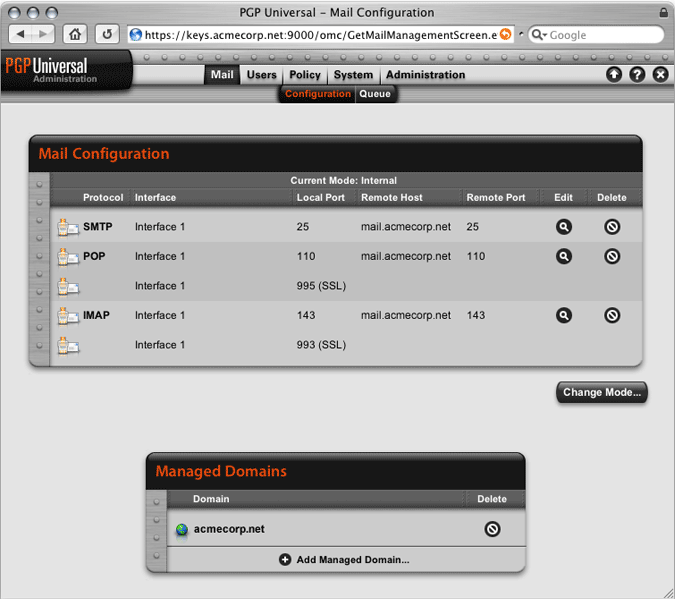Edit the POP protocol entry

[564, 256]
